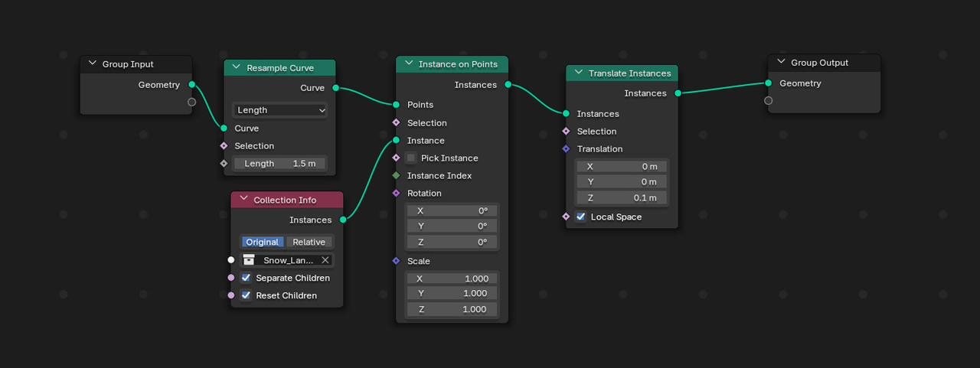This screenshot has width=980, height=368.
Task: Collapse the Resample Curve node
Action: pyautogui.click(x=237, y=68)
